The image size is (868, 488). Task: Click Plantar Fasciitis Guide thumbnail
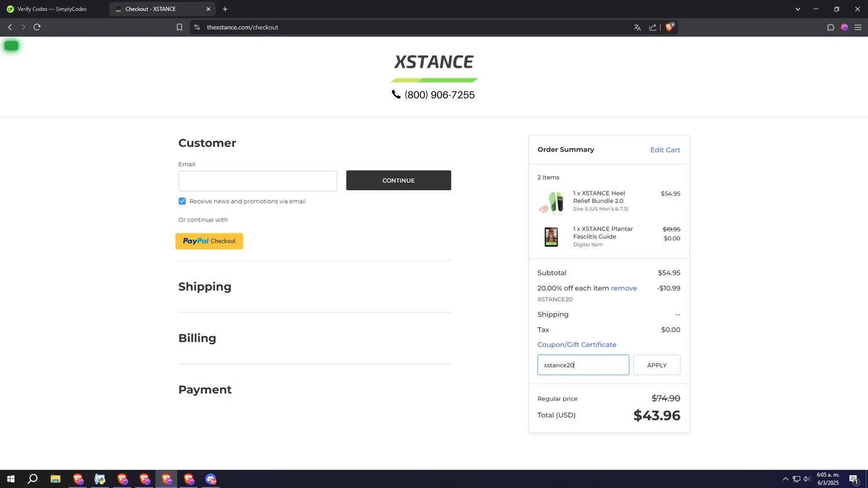pyautogui.click(x=551, y=237)
